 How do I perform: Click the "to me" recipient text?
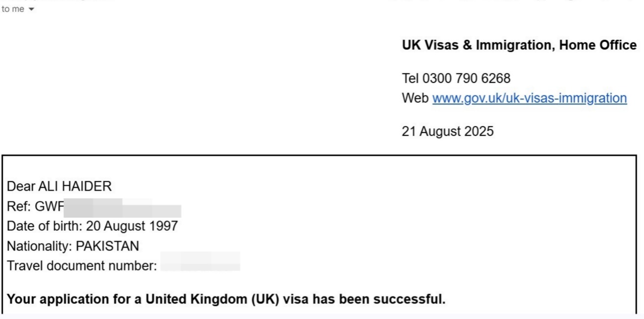point(13,9)
